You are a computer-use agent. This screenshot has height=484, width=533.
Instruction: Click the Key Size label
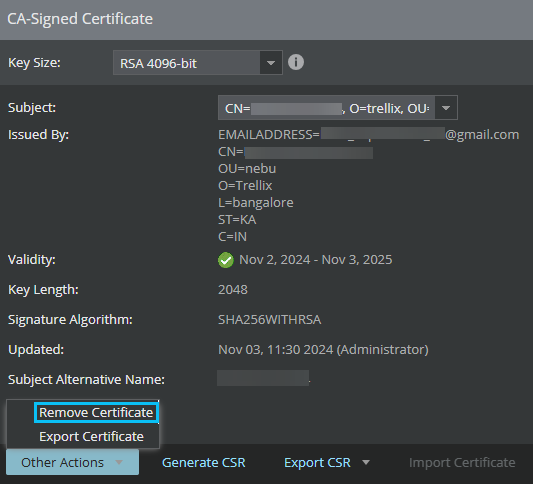click(34, 63)
